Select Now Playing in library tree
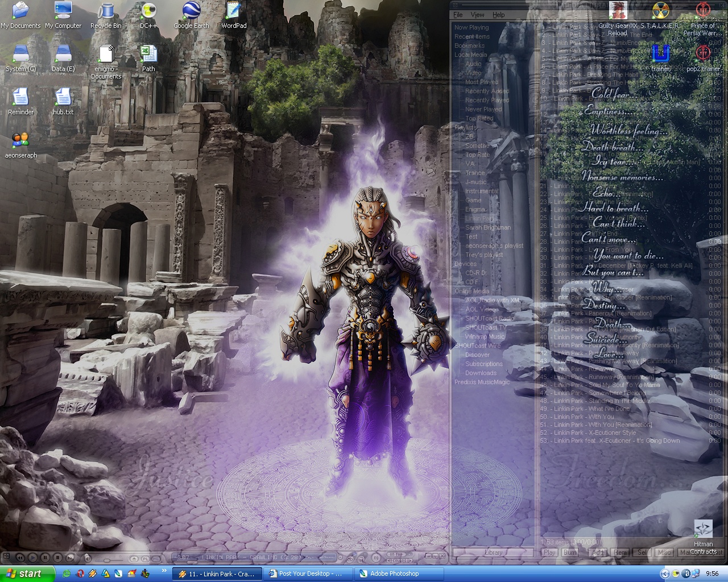The width and height of the screenshot is (728, 582). point(471,27)
